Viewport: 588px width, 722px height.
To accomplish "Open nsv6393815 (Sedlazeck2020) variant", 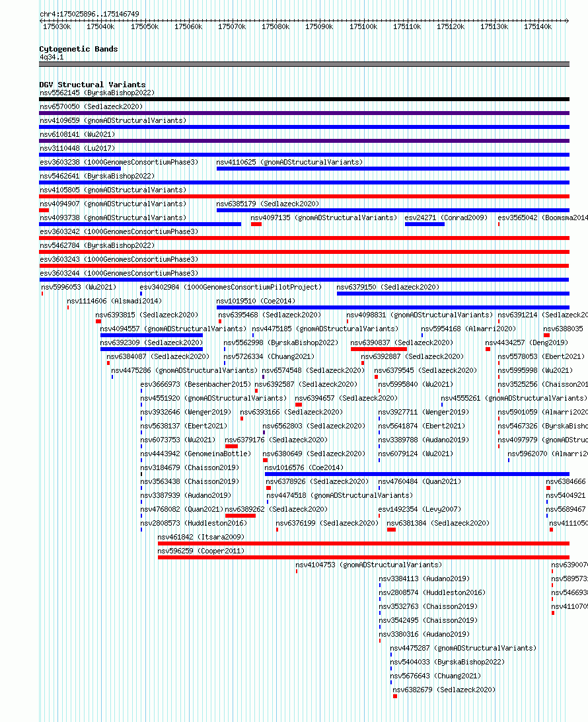I will [x=147, y=315].
